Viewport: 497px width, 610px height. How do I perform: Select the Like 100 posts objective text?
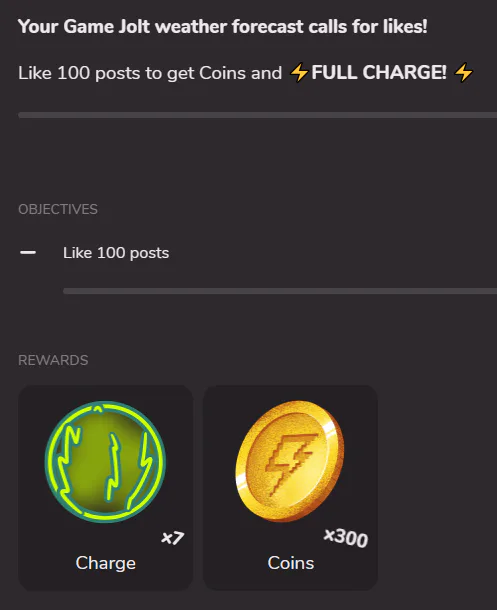click(x=116, y=253)
